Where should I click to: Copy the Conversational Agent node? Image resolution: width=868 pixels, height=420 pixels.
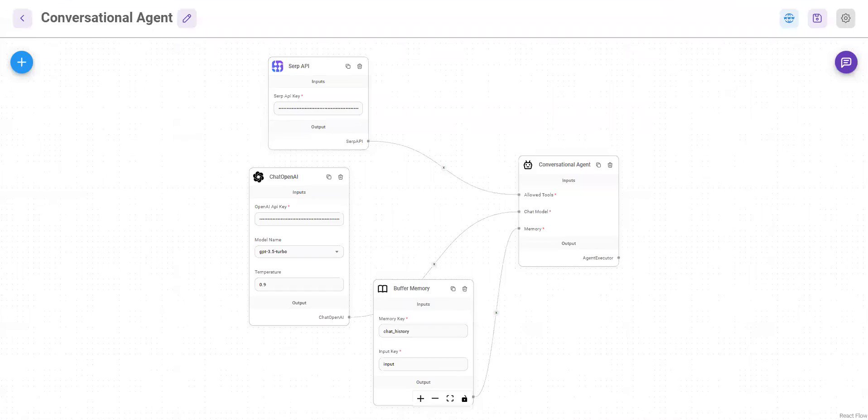coord(598,165)
